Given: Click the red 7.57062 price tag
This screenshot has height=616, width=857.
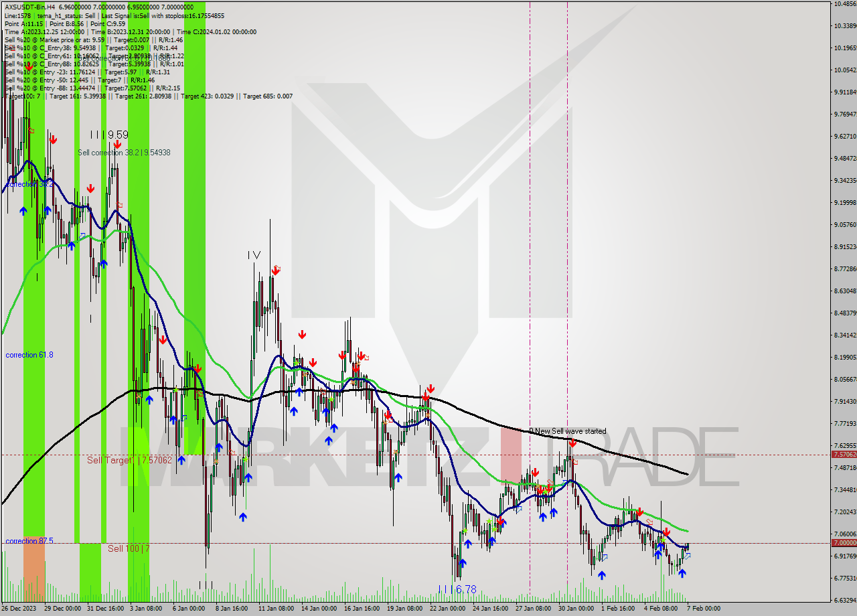Looking at the screenshot, I should coord(844,454).
